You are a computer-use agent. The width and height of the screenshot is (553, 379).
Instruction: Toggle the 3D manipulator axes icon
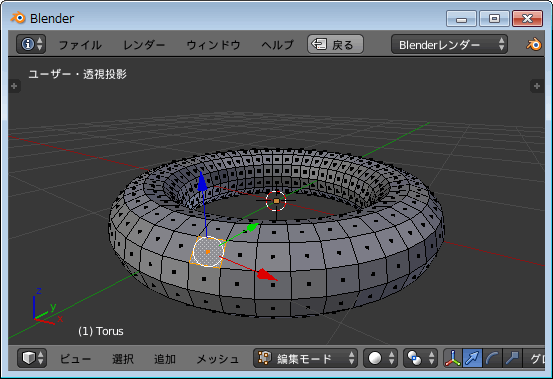click(452, 358)
